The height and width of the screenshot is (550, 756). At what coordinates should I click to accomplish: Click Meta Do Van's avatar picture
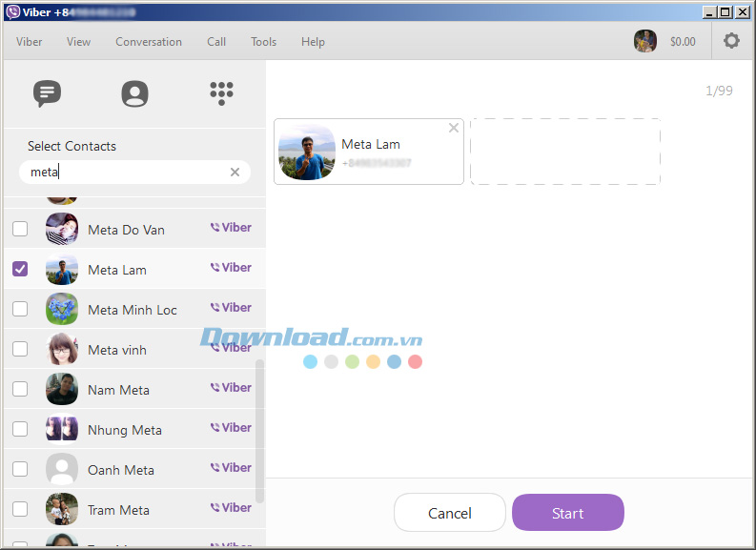tap(62, 229)
